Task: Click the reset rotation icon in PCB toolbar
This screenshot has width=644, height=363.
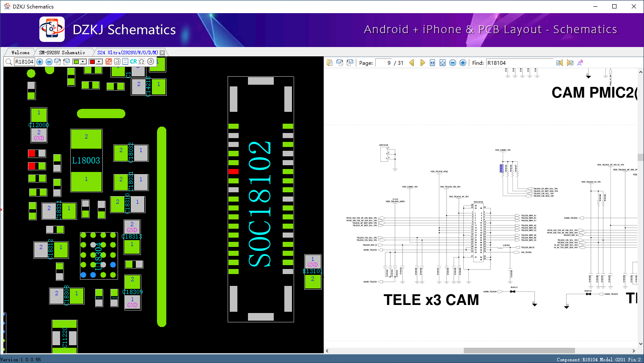Action: (x=151, y=62)
